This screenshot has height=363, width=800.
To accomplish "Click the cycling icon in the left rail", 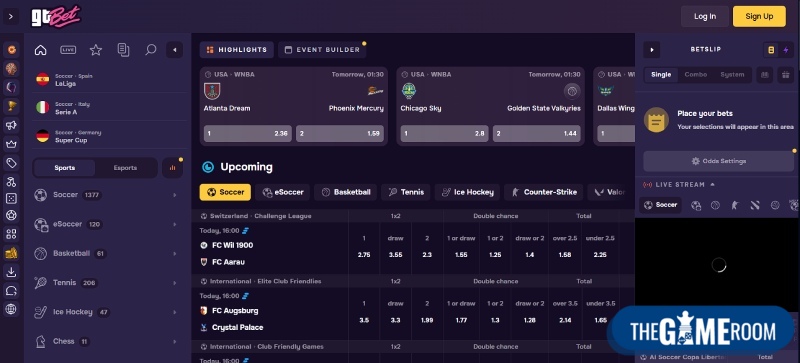I will pos(11,182).
